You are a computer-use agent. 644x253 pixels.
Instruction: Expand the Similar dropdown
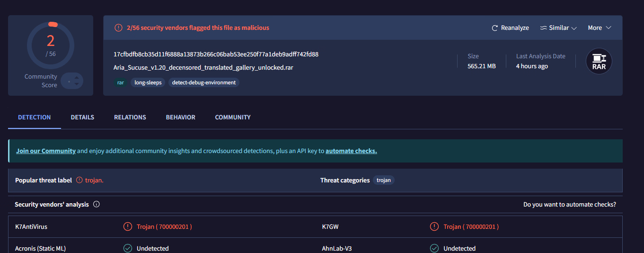558,28
